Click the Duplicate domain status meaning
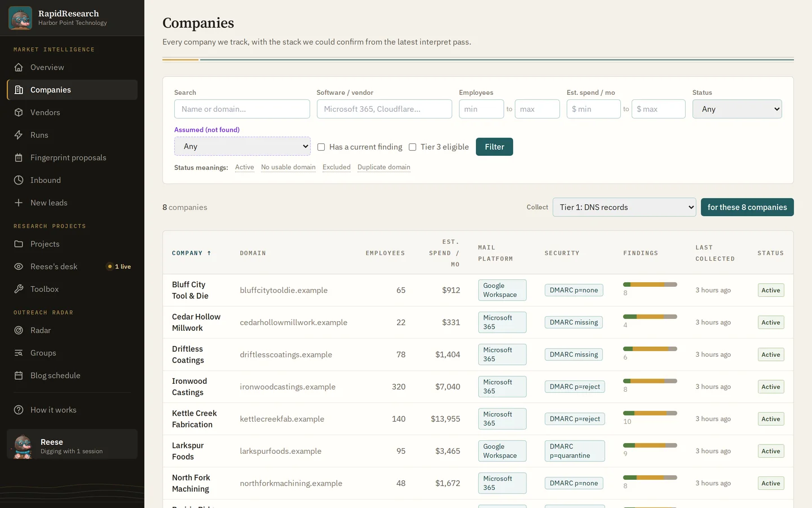The height and width of the screenshot is (508, 812). pyautogui.click(x=384, y=167)
